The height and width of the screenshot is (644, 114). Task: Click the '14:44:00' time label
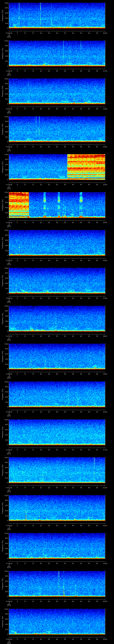click(9, 601)
